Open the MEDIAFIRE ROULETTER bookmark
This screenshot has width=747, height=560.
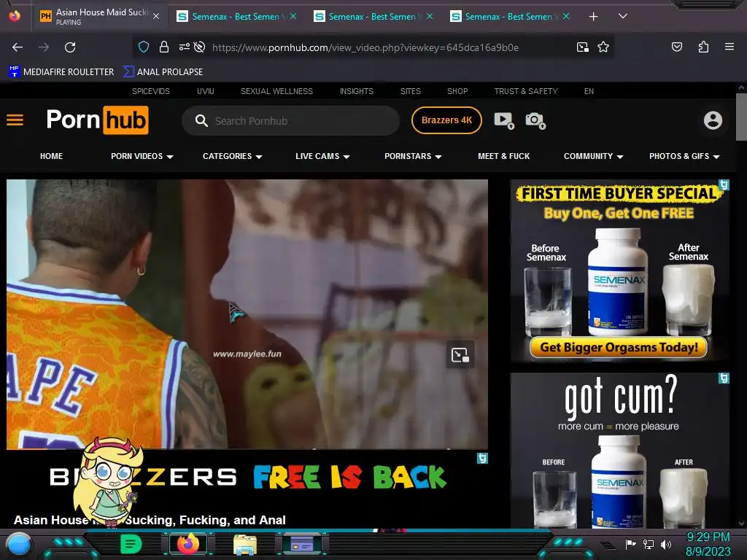click(x=61, y=72)
